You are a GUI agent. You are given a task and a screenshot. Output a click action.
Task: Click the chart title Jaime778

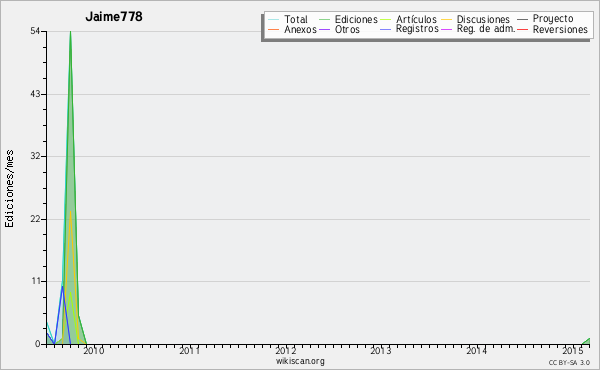[114, 16]
